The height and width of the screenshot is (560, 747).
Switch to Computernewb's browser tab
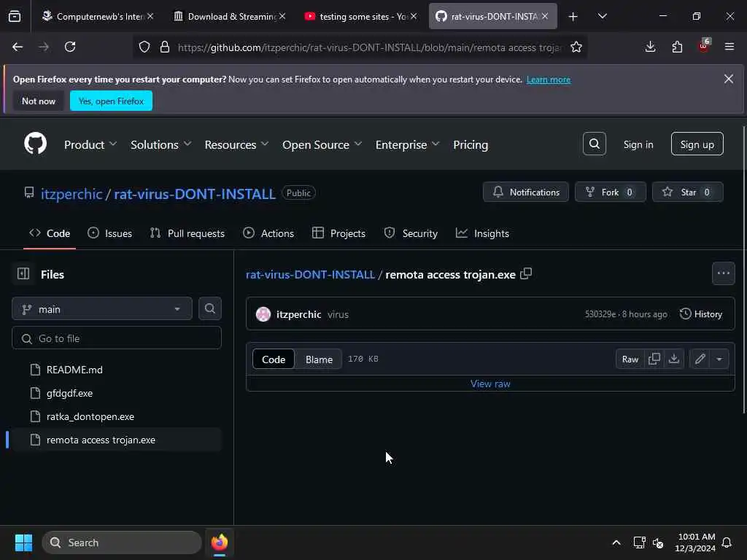tap(97, 16)
